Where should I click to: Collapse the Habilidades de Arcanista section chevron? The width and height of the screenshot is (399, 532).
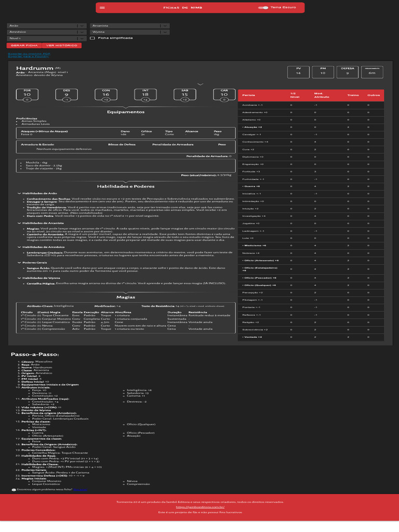[x=19, y=223]
